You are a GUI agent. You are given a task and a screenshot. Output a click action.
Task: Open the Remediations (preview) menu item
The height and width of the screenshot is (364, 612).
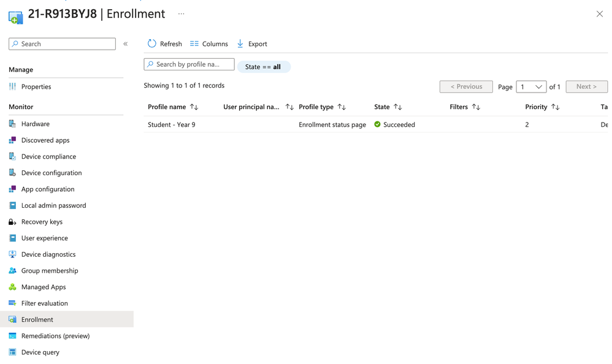click(x=55, y=336)
